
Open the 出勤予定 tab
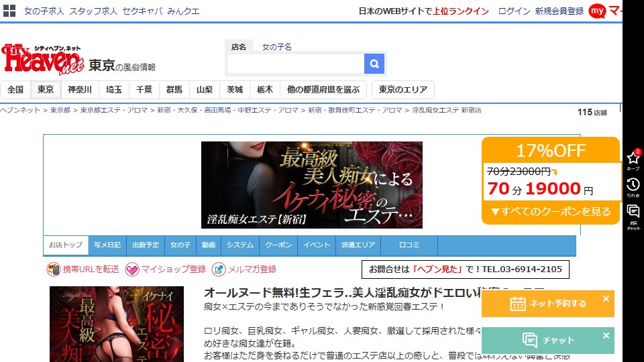pos(146,245)
